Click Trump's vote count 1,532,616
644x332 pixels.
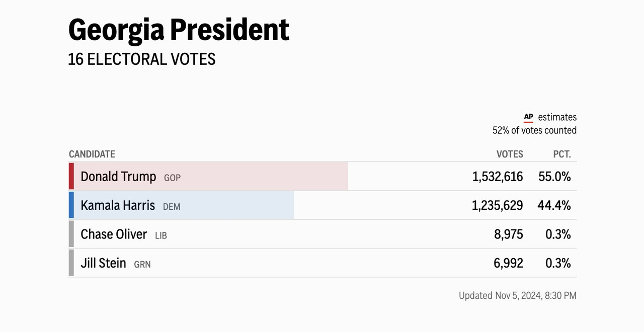pos(498,177)
